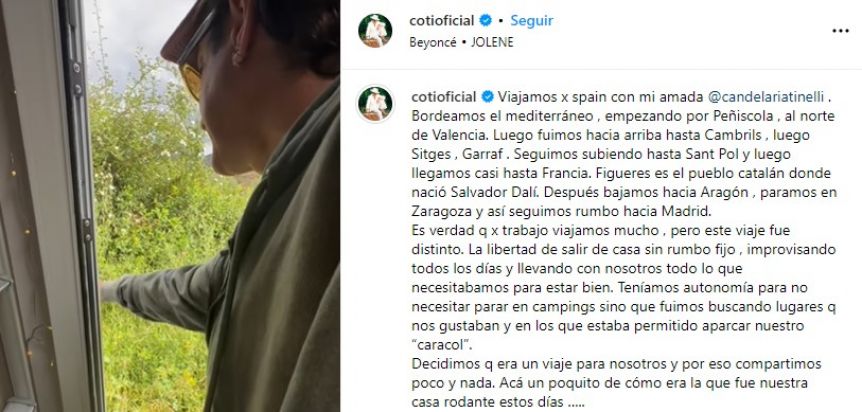Open cotioficial profile from header username
This screenshot has height=412, width=862.
(x=442, y=21)
